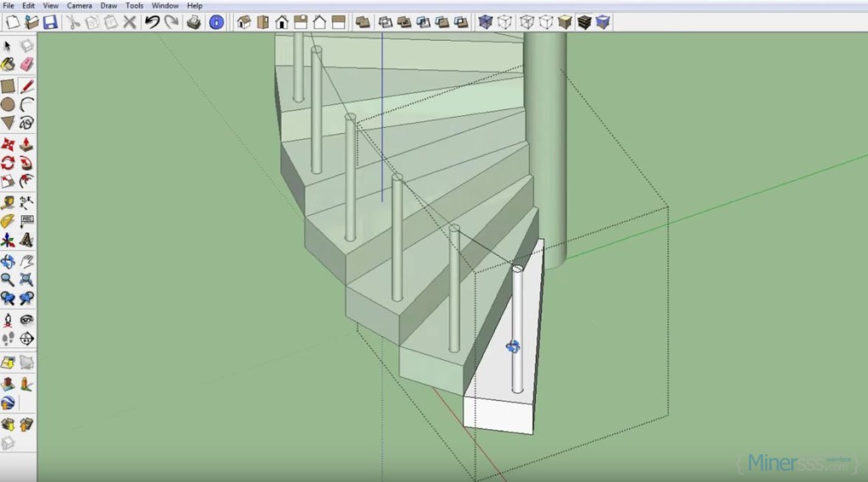
Task: Activate the Arc tool
Action: (x=27, y=104)
